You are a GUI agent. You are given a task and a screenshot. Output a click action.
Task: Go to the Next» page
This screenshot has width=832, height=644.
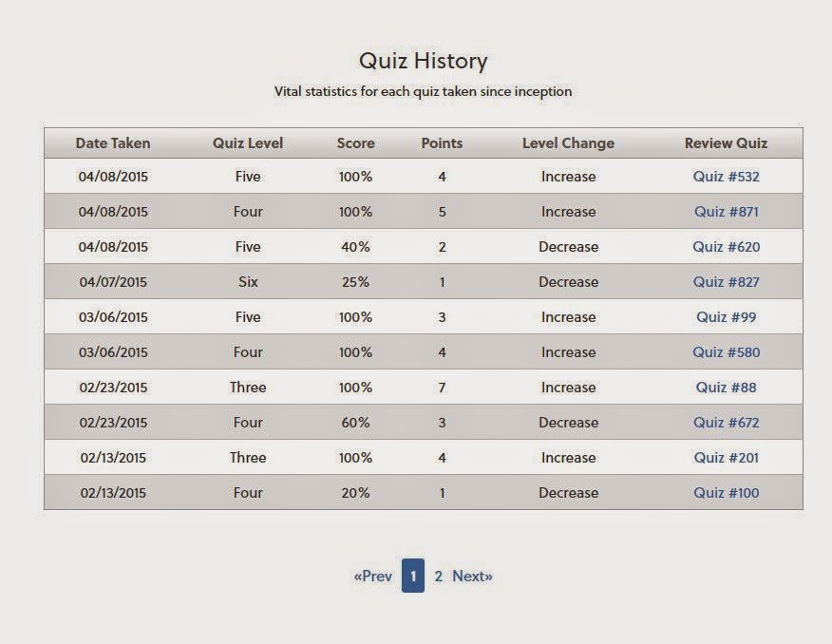tap(472, 577)
